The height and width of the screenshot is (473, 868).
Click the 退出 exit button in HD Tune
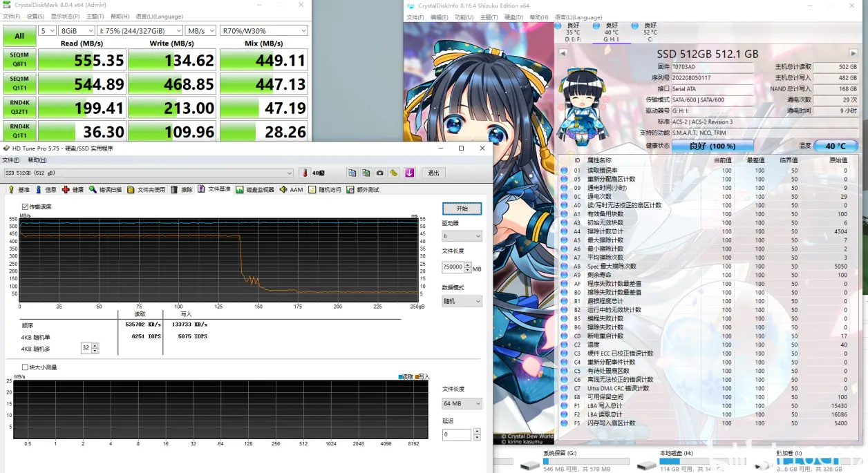[x=433, y=173]
